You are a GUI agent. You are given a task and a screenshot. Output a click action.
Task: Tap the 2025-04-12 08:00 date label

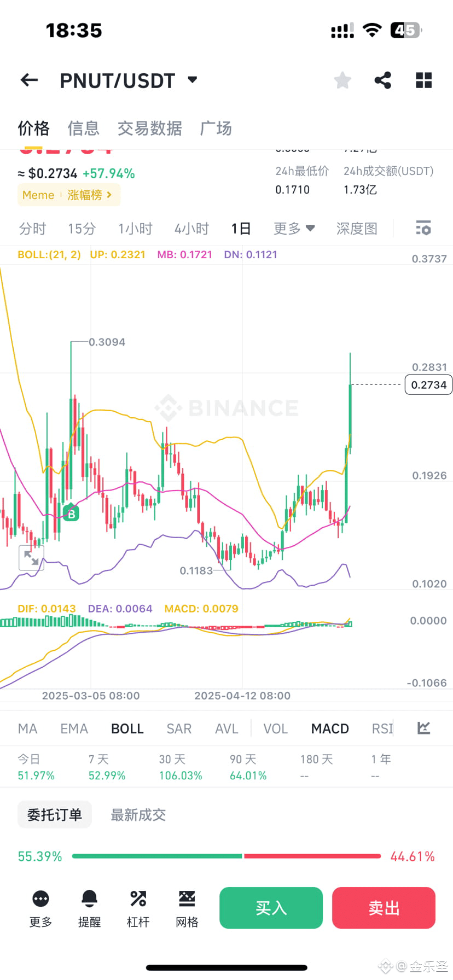point(242,696)
